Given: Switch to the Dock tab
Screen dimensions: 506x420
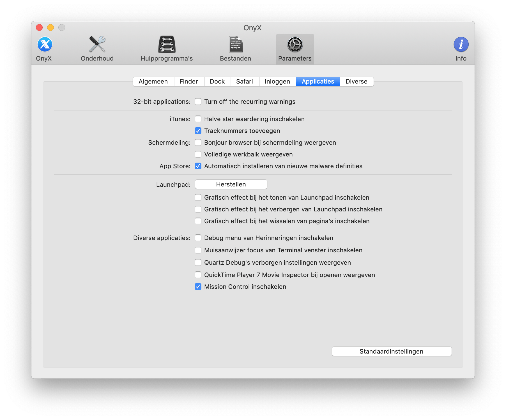Looking at the screenshot, I should pyautogui.click(x=217, y=82).
